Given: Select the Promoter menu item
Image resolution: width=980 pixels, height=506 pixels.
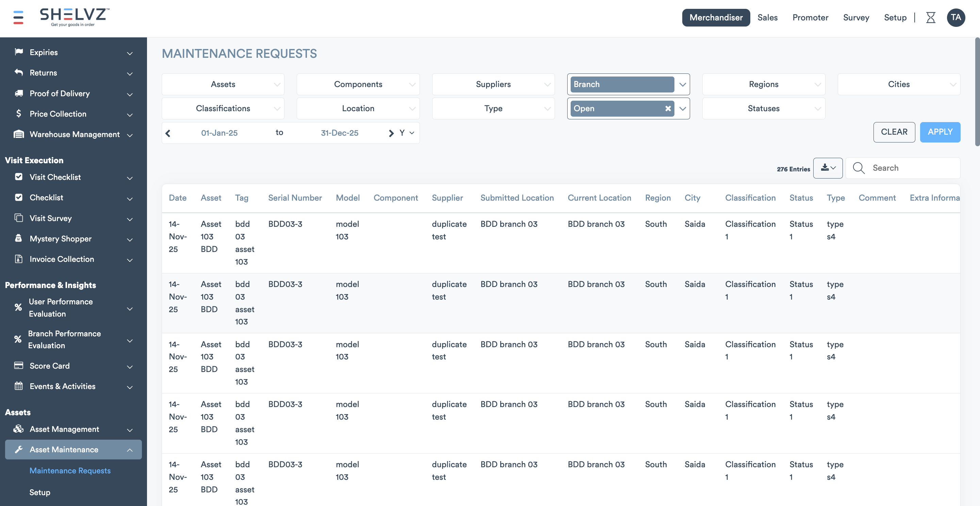Looking at the screenshot, I should (810, 17).
